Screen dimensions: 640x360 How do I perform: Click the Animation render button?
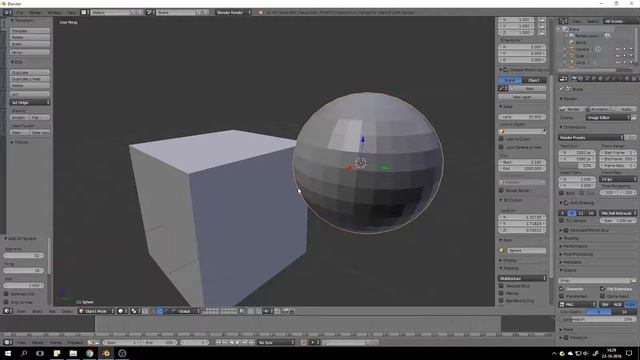598,109
